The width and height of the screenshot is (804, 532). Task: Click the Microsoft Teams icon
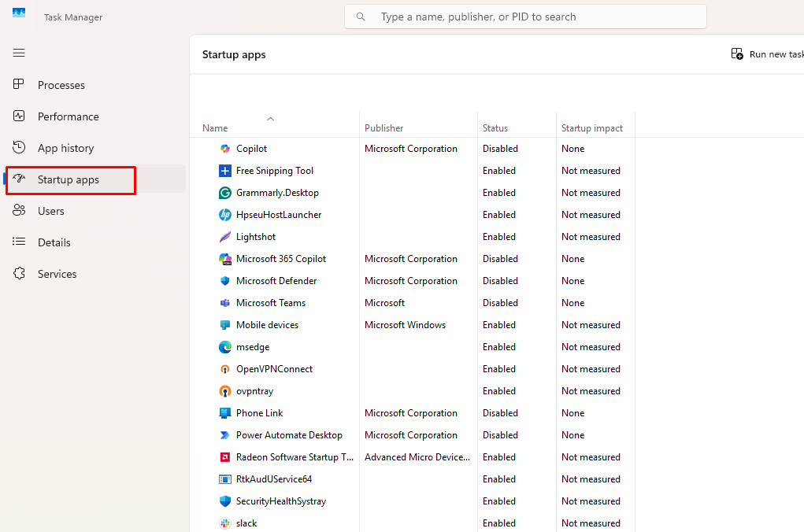(x=225, y=303)
